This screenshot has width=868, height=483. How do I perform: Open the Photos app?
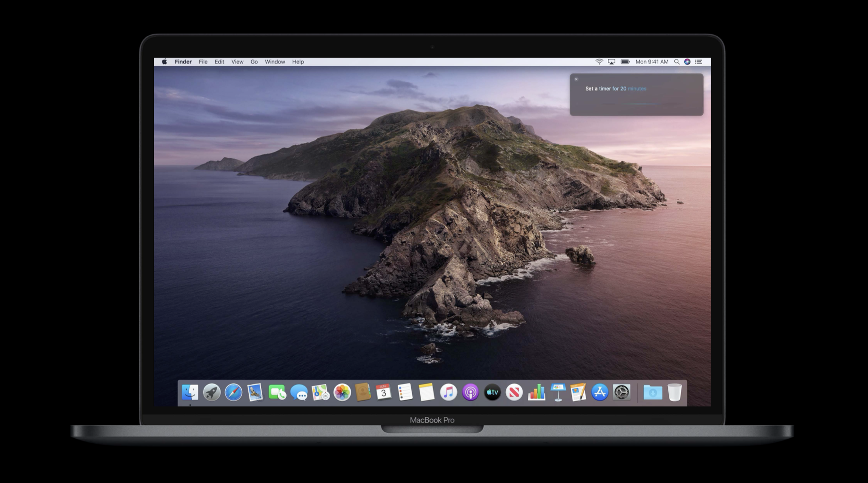click(x=342, y=392)
